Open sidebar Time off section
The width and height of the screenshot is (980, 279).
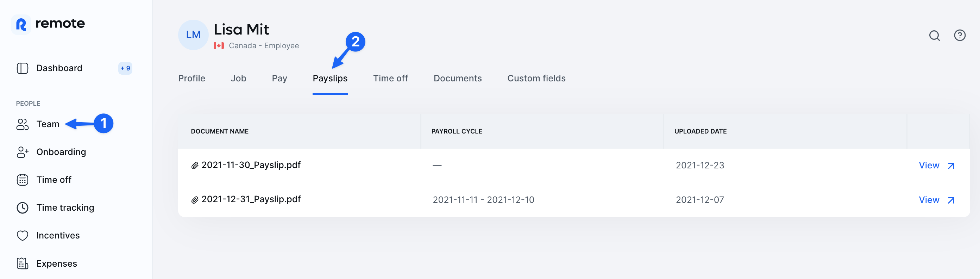pyautogui.click(x=54, y=180)
